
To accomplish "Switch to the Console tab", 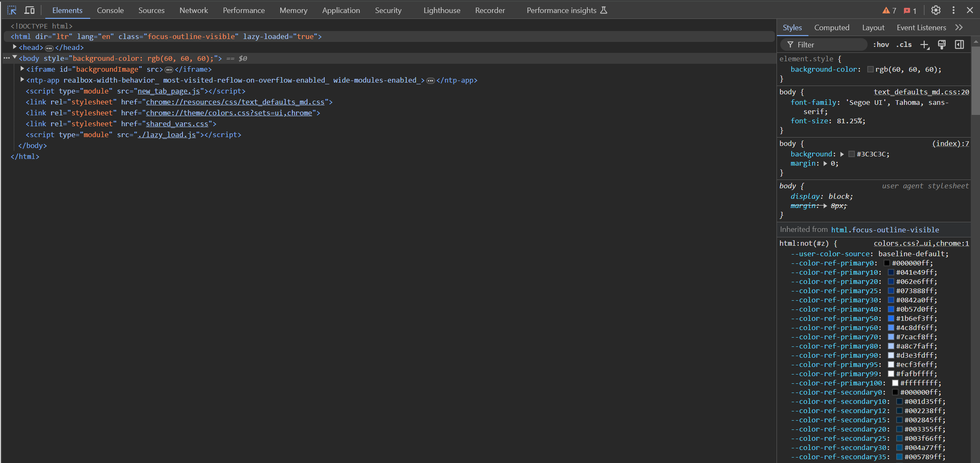I will pos(111,10).
